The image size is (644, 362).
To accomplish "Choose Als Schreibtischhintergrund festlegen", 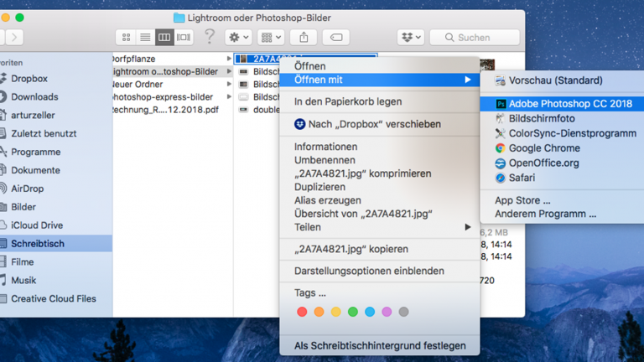I will tap(379, 346).
